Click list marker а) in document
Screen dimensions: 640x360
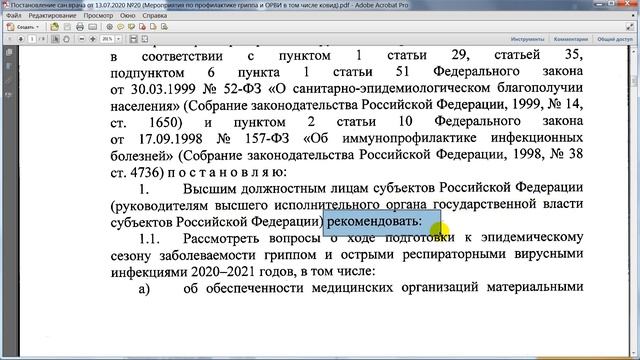(x=144, y=289)
